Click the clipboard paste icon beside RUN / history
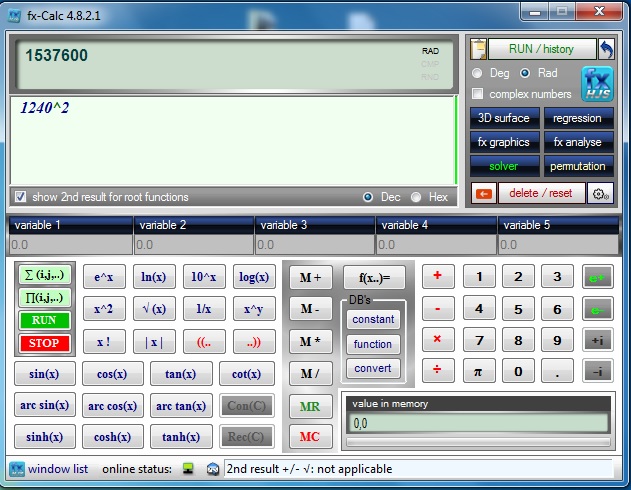The height and width of the screenshot is (490, 631). click(478, 49)
